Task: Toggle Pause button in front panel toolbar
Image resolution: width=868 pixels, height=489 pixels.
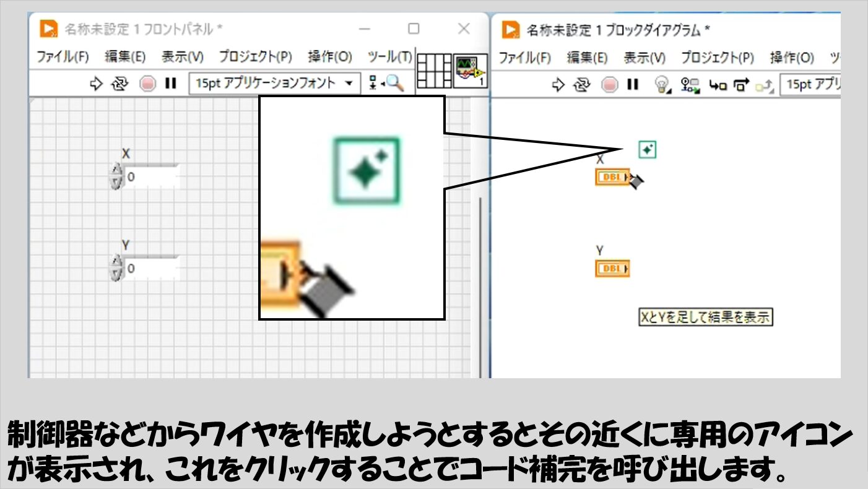Action: (170, 84)
